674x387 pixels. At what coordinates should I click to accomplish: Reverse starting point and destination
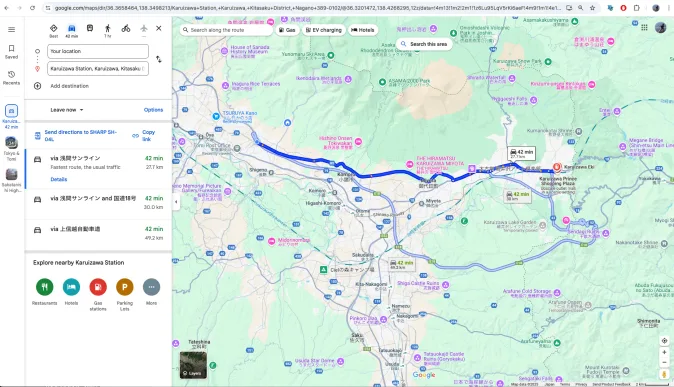(x=159, y=59)
